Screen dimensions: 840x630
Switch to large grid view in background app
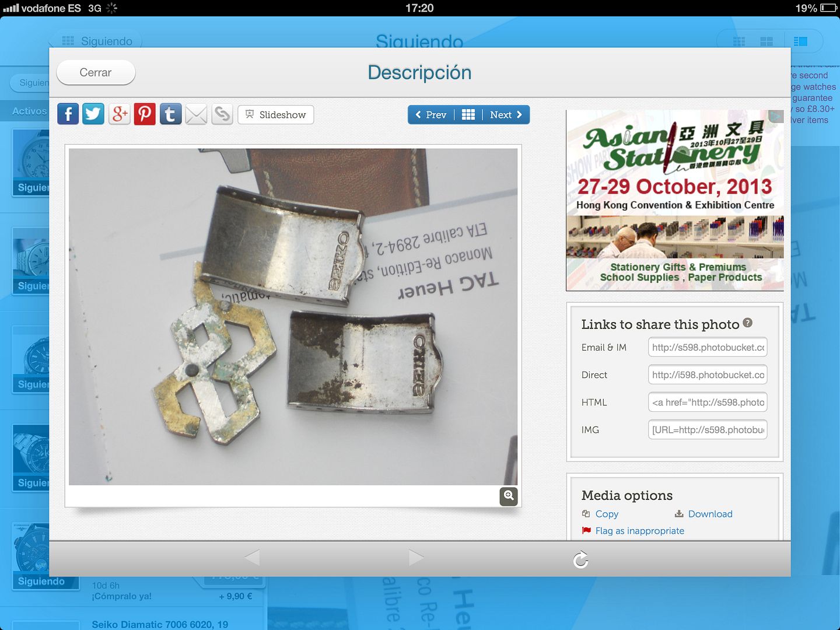click(x=766, y=41)
